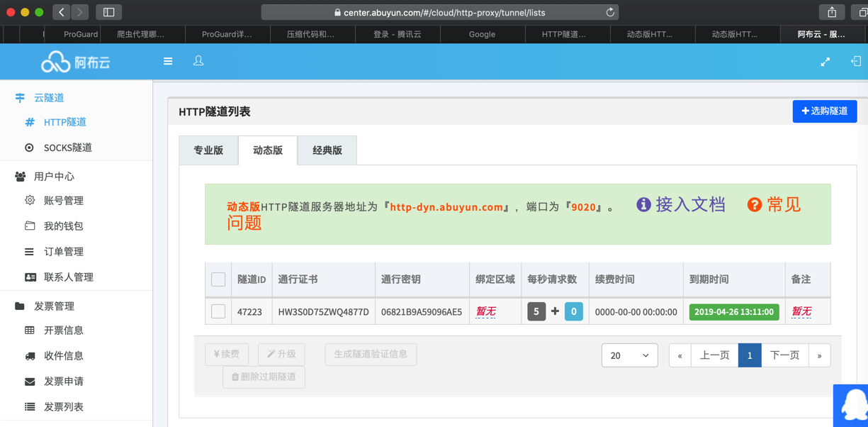Viewport: 868px width, 427px height.
Task: Click the envelope icon beside 发票申请
Action: (30, 382)
